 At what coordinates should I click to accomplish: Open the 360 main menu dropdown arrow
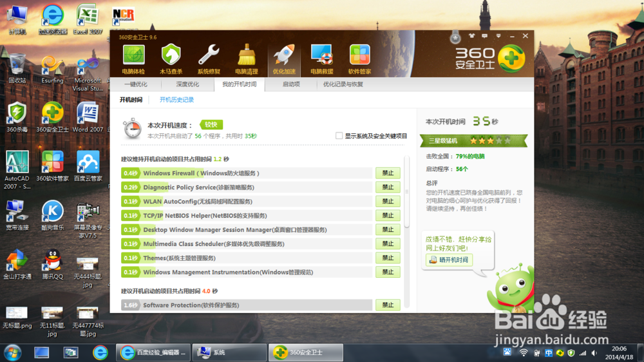(x=498, y=36)
